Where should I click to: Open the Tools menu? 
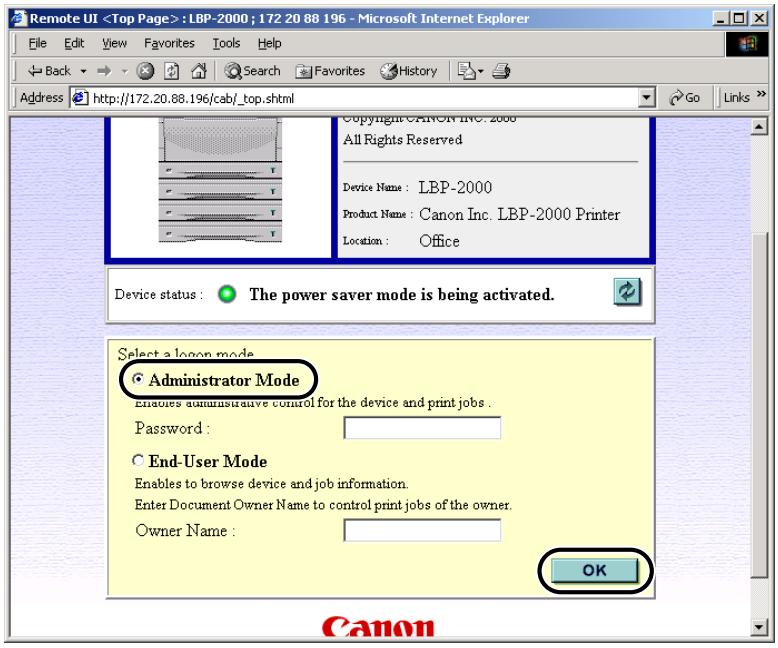pos(226,43)
